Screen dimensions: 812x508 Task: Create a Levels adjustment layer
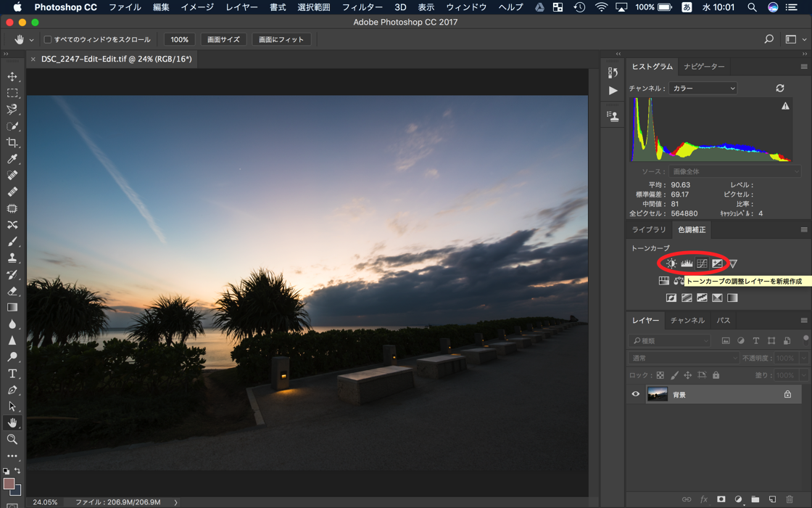[687, 263]
